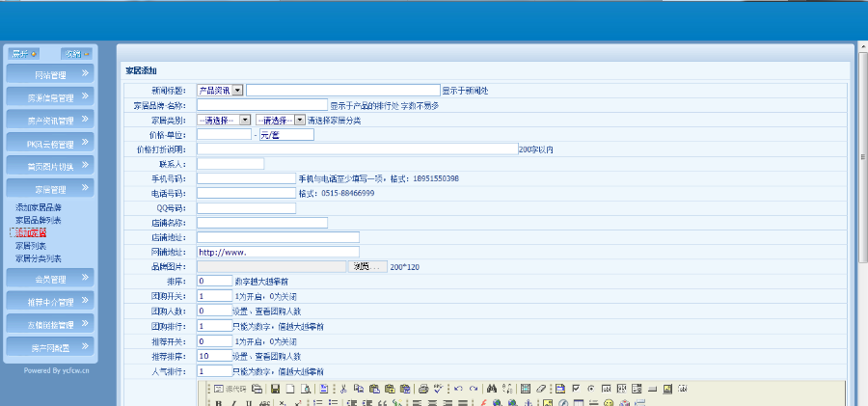Viewport: 868px width, 406px height.
Task: Click the 网铺地址 field containing http://www.
Action: tap(278, 252)
